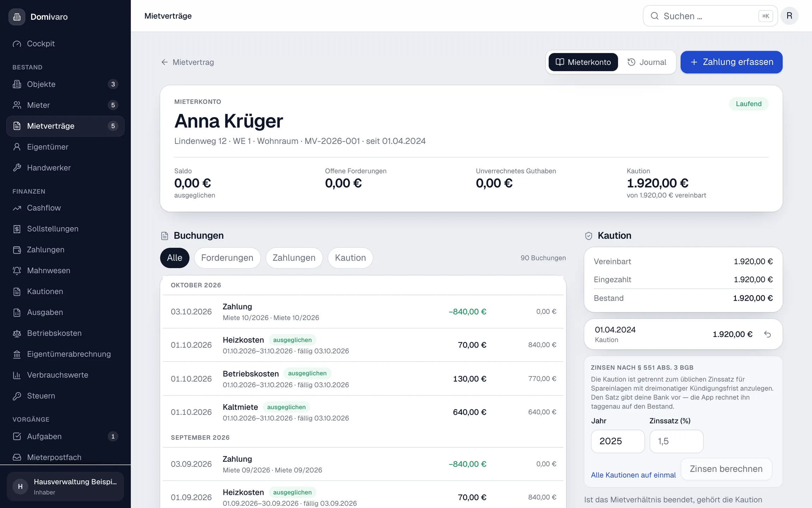Image resolution: width=812 pixels, height=508 pixels.
Task: Click the undo arrow on Kaution 01.04.2024
Action: click(767, 334)
